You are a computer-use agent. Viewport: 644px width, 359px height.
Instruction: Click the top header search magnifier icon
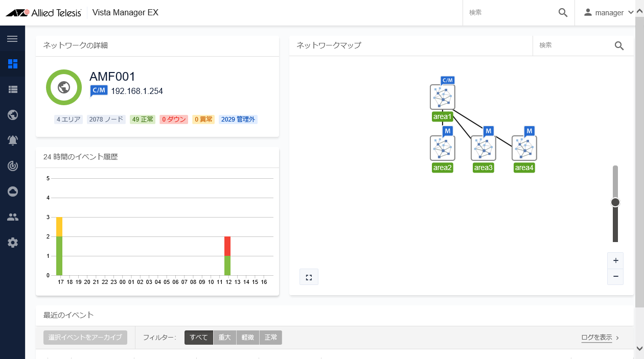563,13
